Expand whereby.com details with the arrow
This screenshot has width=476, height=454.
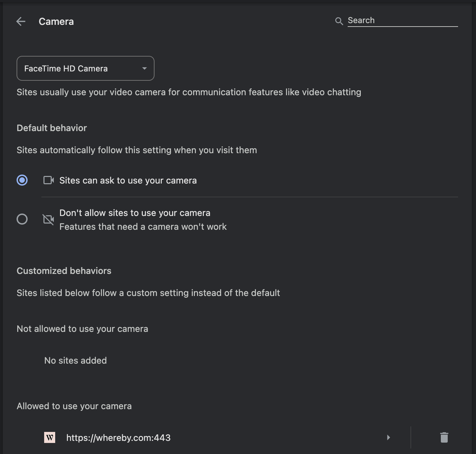coord(388,437)
